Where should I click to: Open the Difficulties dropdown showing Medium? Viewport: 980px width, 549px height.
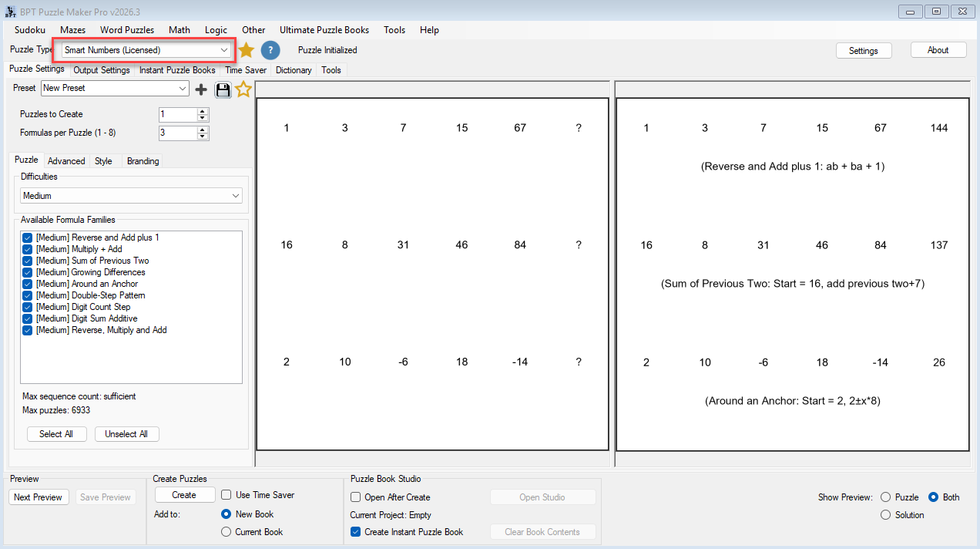(131, 196)
